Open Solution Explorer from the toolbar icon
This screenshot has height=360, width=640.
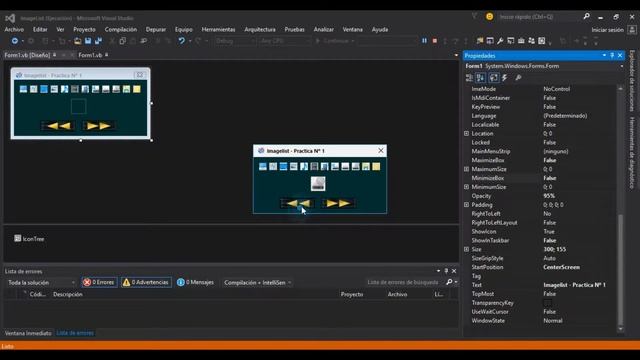pos(480,41)
